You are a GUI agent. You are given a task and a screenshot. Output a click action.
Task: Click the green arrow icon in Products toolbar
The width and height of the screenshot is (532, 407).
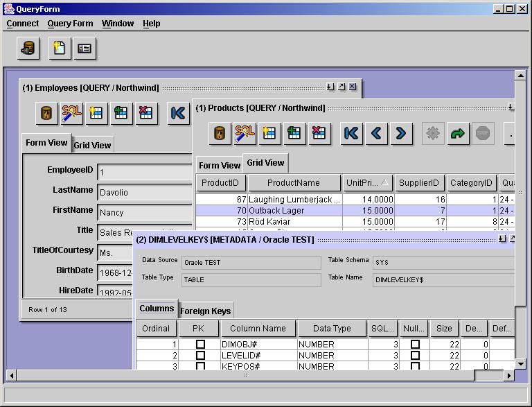458,133
